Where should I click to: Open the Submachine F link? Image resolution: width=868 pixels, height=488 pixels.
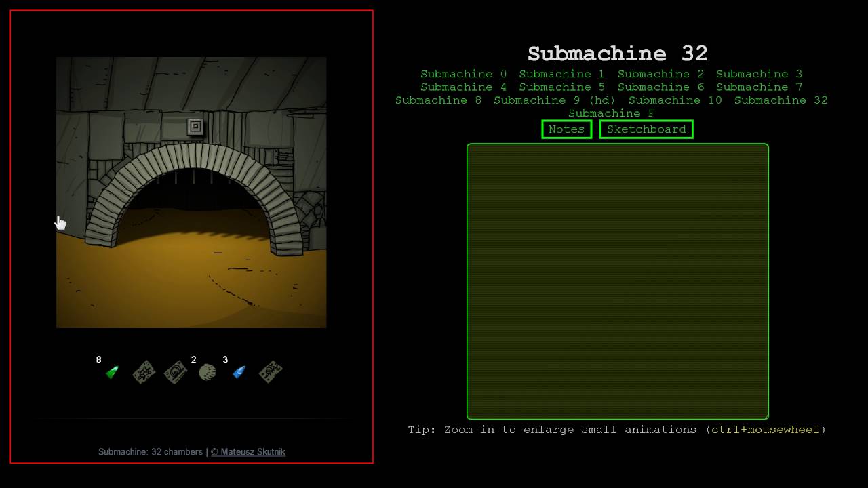(x=611, y=113)
